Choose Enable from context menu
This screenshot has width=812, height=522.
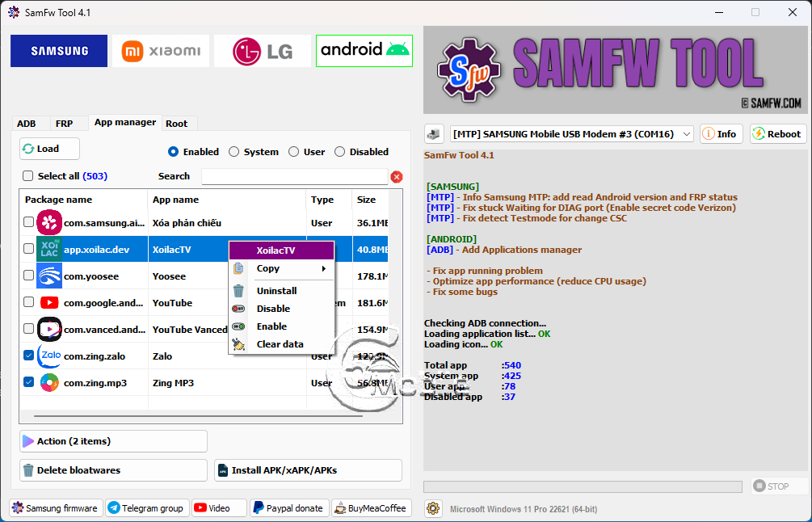(x=281, y=326)
